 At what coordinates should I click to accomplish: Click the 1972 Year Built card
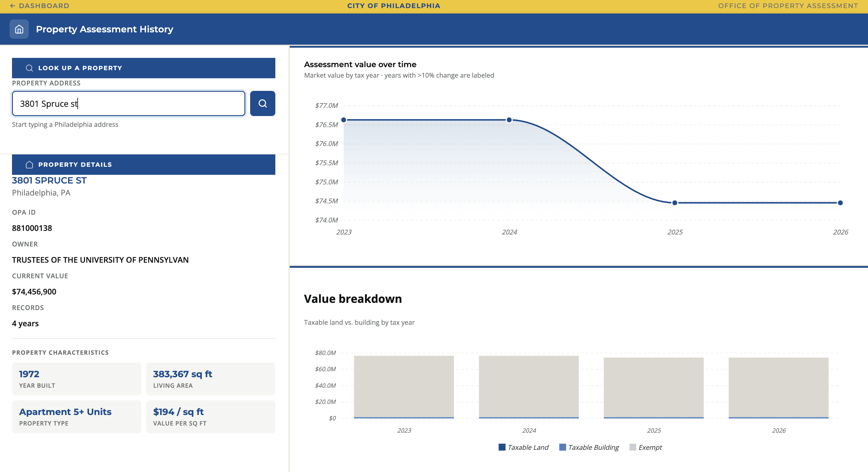[76, 379]
